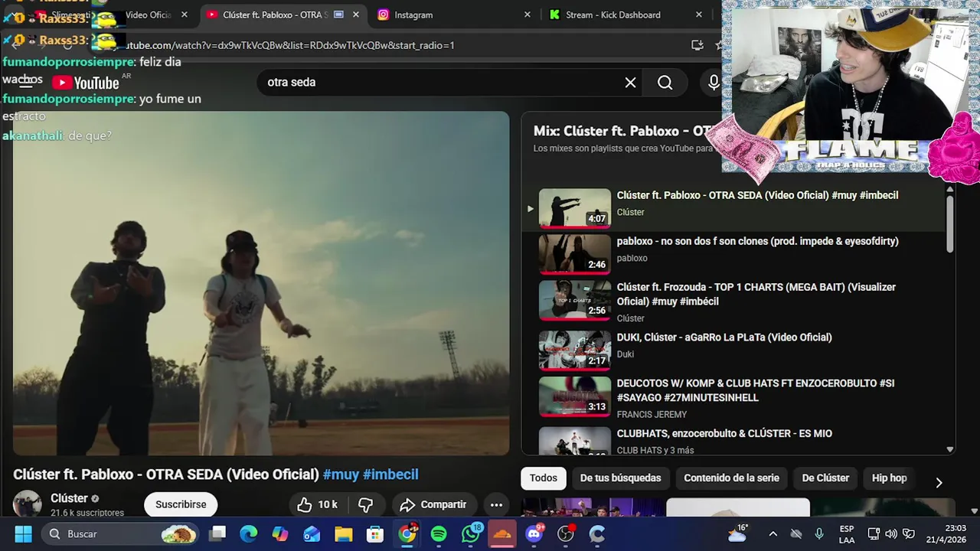Screen dimensions: 980x551
Task: Play 'no son dos f son clones' thumbnail
Action: [x=574, y=254]
